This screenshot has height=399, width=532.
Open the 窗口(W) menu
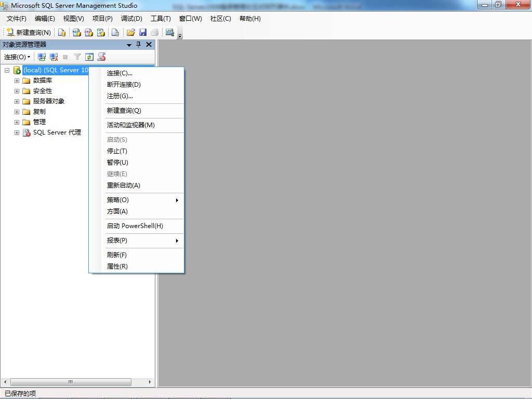coord(190,19)
